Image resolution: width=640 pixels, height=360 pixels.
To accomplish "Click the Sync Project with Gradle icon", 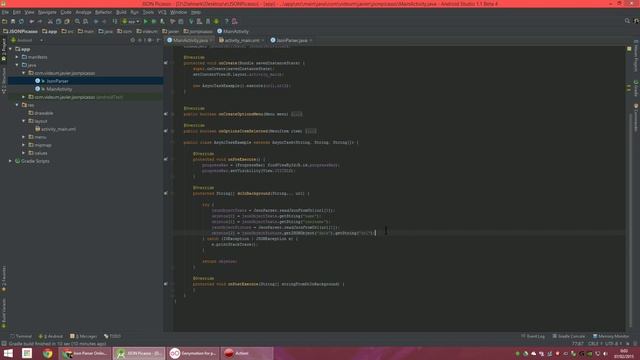I will click(191, 21).
